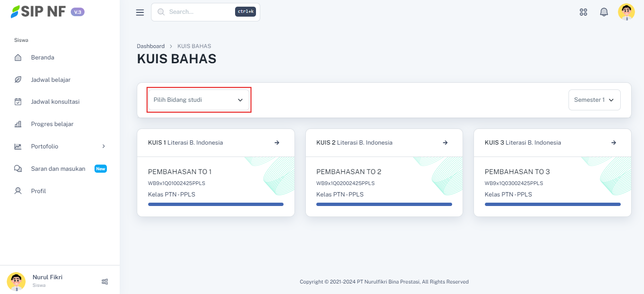Click the hamburger menu icon
The width and height of the screenshot is (644, 294).
point(140,12)
